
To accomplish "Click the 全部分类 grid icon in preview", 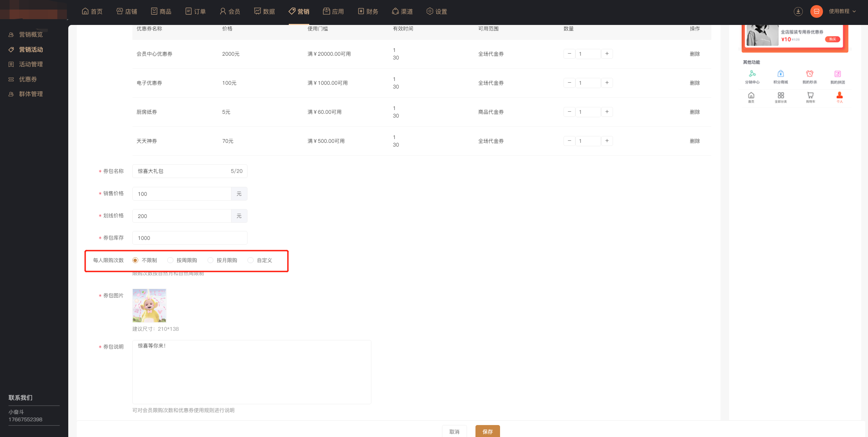I will [x=781, y=95].
